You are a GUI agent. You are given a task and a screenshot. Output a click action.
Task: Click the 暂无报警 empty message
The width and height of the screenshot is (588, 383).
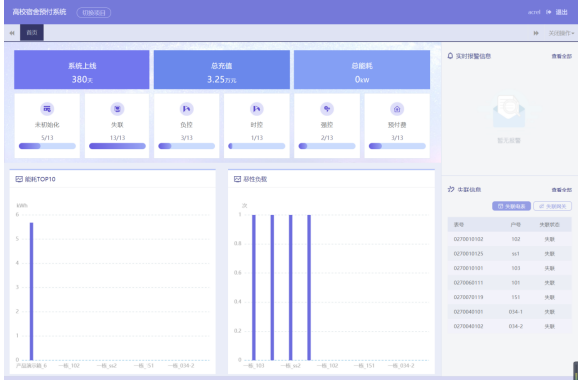[x=509, y=140]
